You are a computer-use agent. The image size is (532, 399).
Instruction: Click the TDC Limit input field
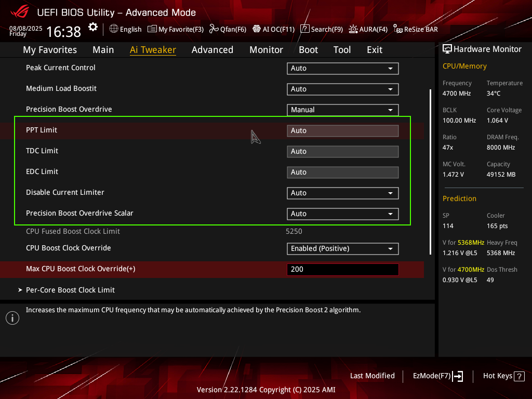[x=343, y=152]
